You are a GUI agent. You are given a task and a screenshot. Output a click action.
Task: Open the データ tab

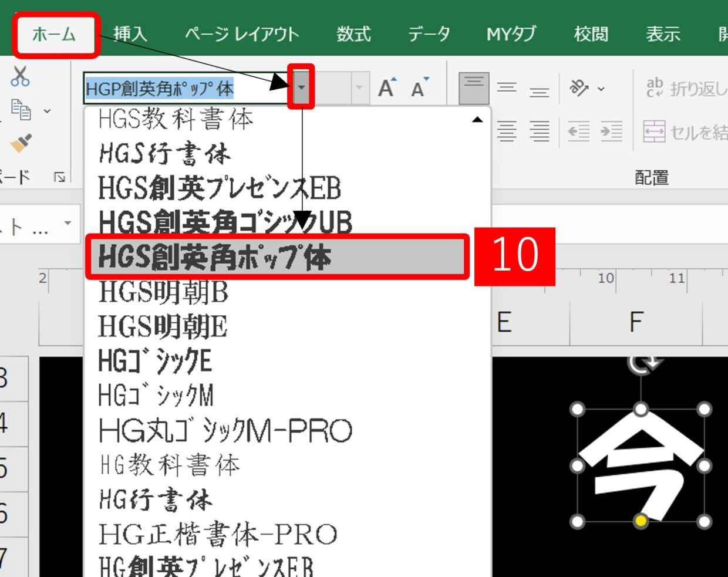pyautogui.click(x=429, y=34)
